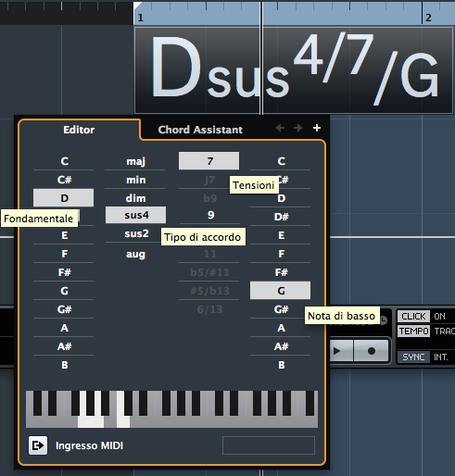Image resolution: width=455 pixels, height=476 pixels.
Task: Click the 'Ingresso MIDI' label
Action: point(89,445)
